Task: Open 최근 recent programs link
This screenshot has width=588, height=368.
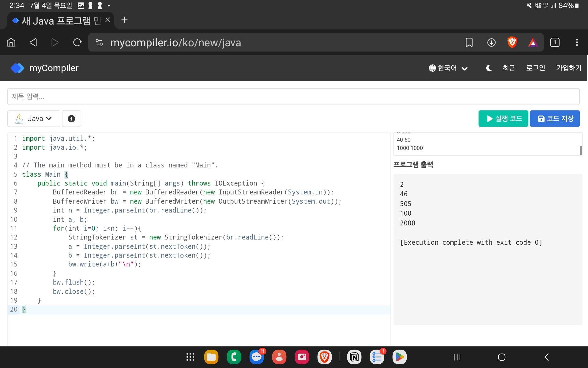Action: click(509, 68)
